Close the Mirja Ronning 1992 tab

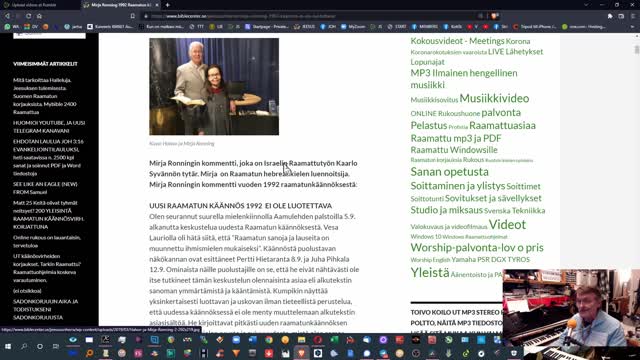pyautogui.click(x=157, y=5)
